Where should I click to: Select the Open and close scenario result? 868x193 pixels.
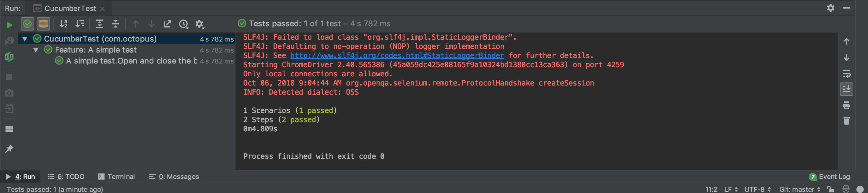(x=131, y=61)
